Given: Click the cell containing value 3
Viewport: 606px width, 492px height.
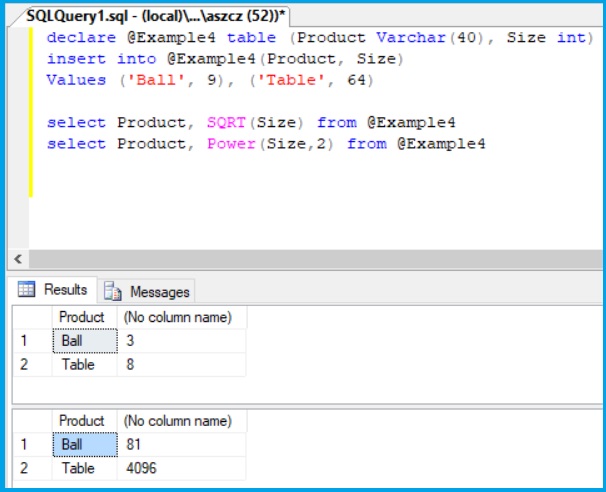Looking at the screenshot, I should point(181,341).
